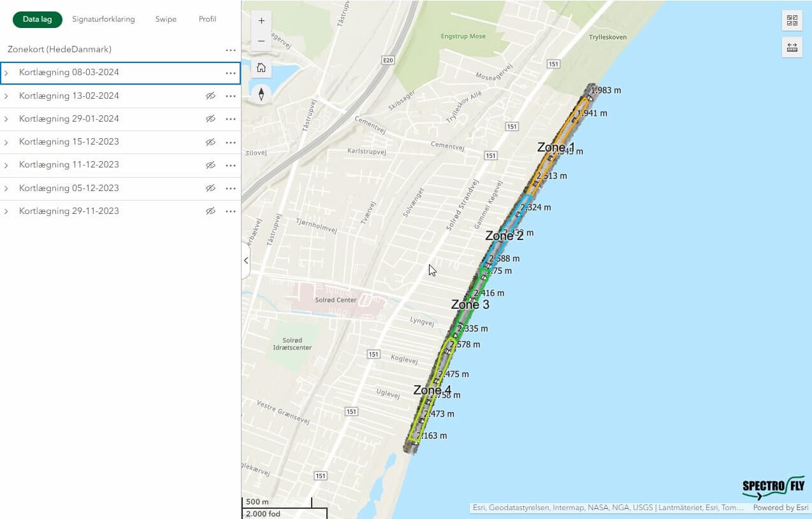
Task: Reset map to home view
Action: click(x=261, y=68)
